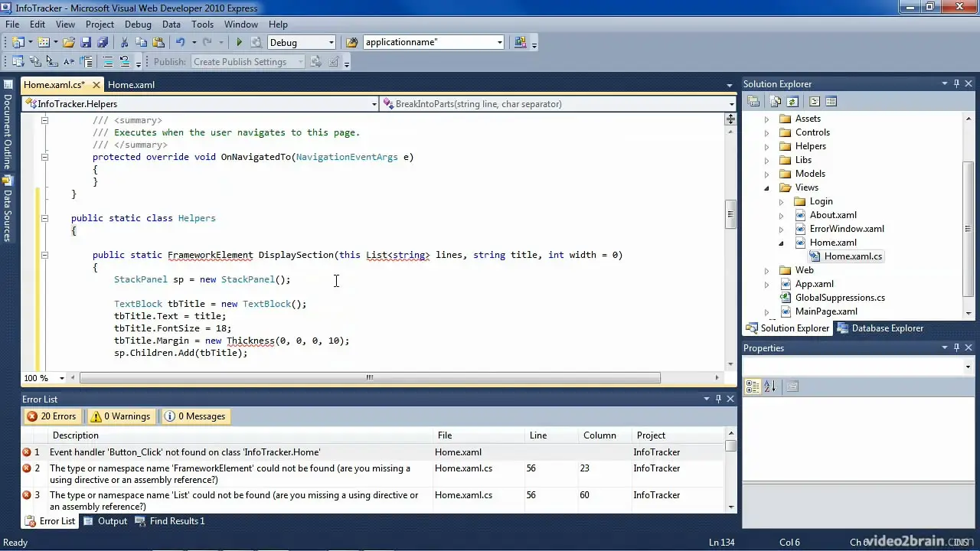Pin the Error List panel
Viewport: 980px width, 551px height.
coord(718,399)
